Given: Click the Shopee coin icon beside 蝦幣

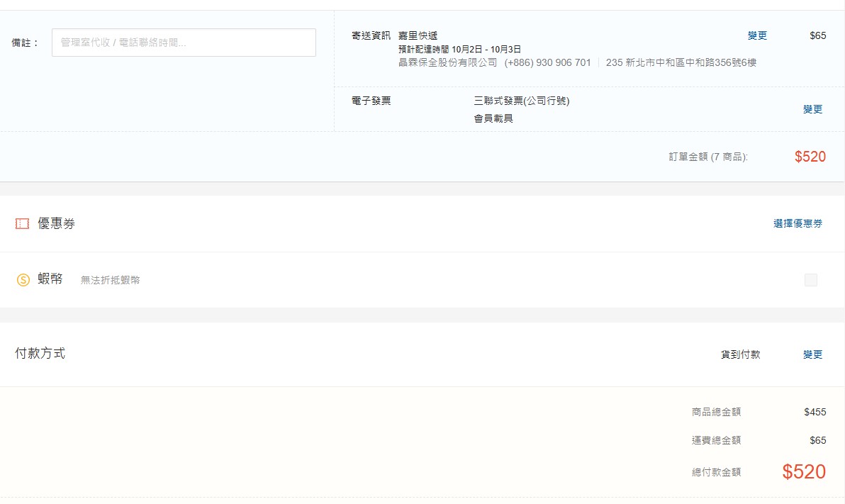Looking at the screenshot, I should pos(23,280).
